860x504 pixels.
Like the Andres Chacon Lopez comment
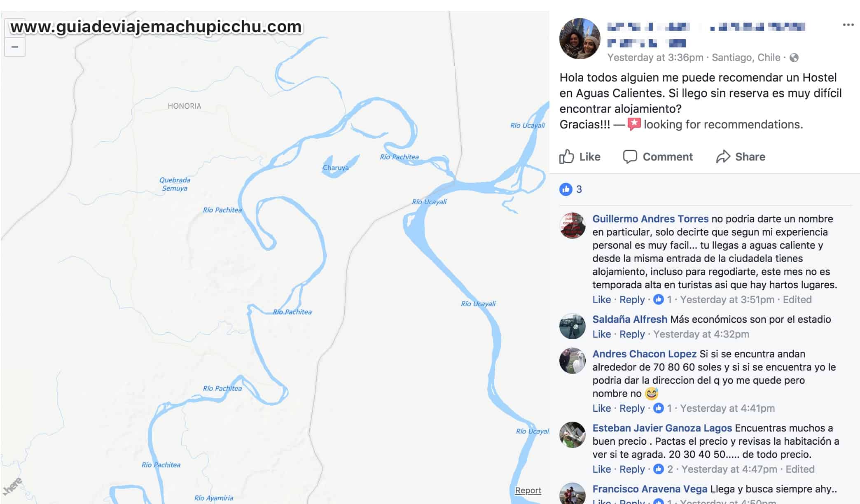[x=601, y=408]
